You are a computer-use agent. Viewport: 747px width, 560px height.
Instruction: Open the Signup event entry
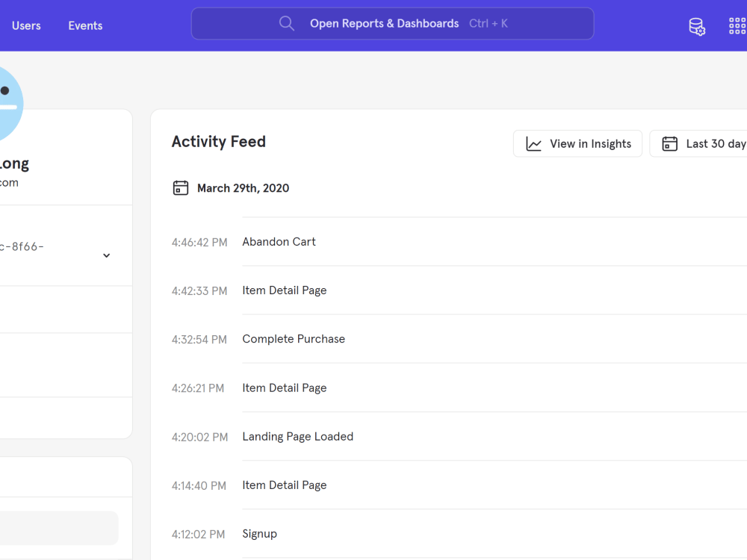tap(259, 533)
